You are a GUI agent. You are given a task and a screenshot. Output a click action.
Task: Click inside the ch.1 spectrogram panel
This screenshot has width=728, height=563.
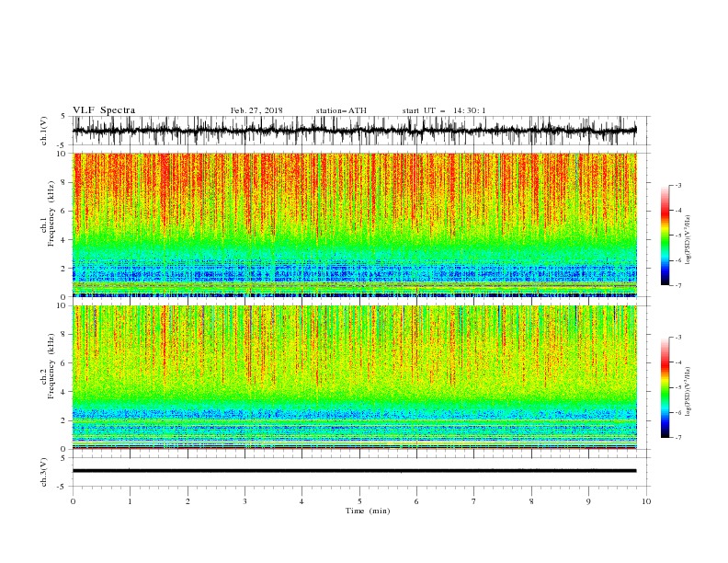point(354,224)
